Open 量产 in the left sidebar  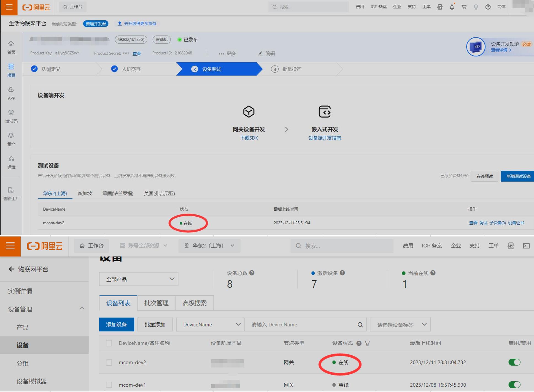(11, 140)
